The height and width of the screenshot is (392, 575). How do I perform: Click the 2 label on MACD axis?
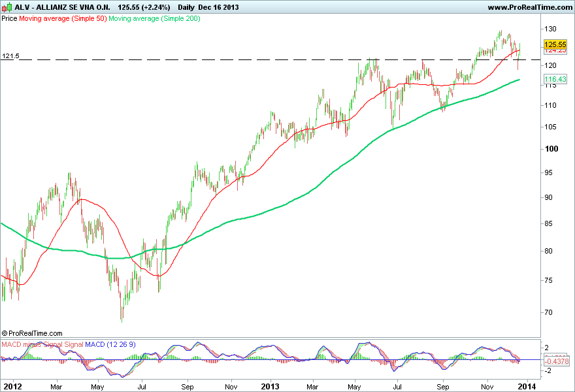tap(547, 348)
